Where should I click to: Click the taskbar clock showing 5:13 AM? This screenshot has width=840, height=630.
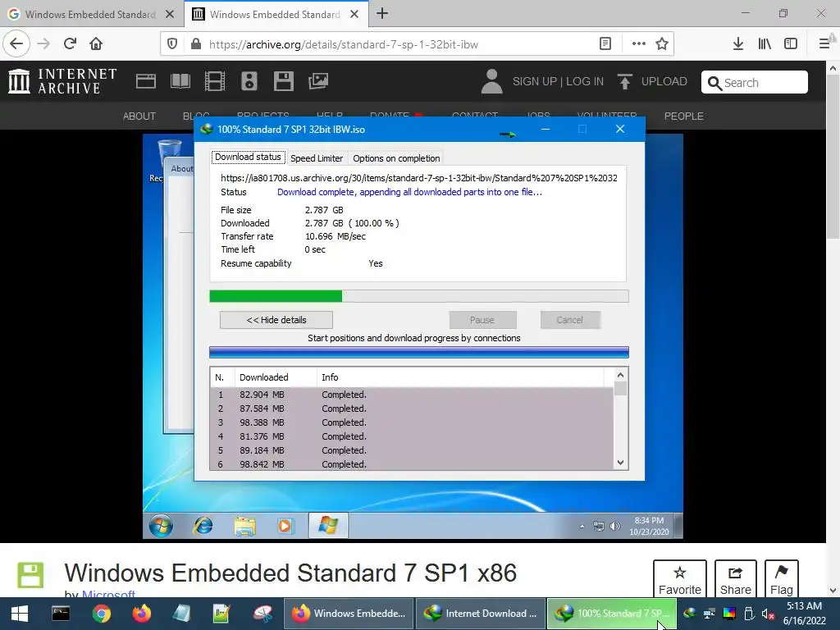[804, 614]
